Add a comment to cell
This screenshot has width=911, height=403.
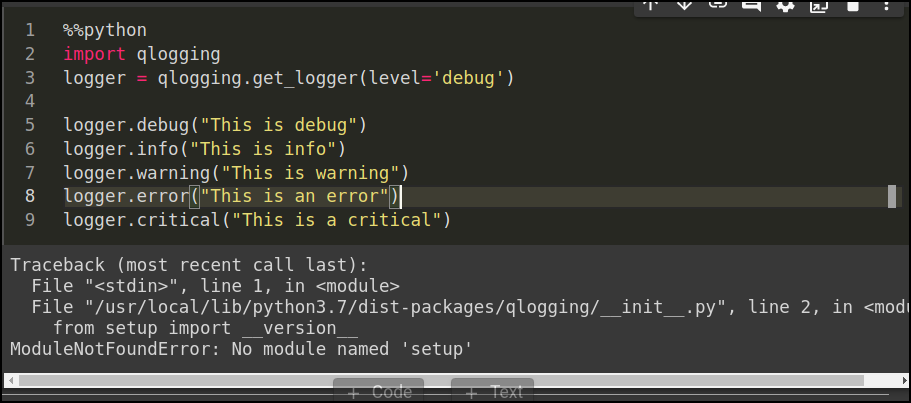tap(751, 5)
